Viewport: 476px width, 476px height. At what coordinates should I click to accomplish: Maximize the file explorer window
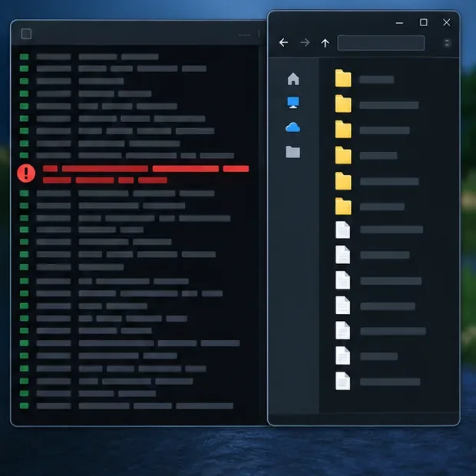point(424,22)
